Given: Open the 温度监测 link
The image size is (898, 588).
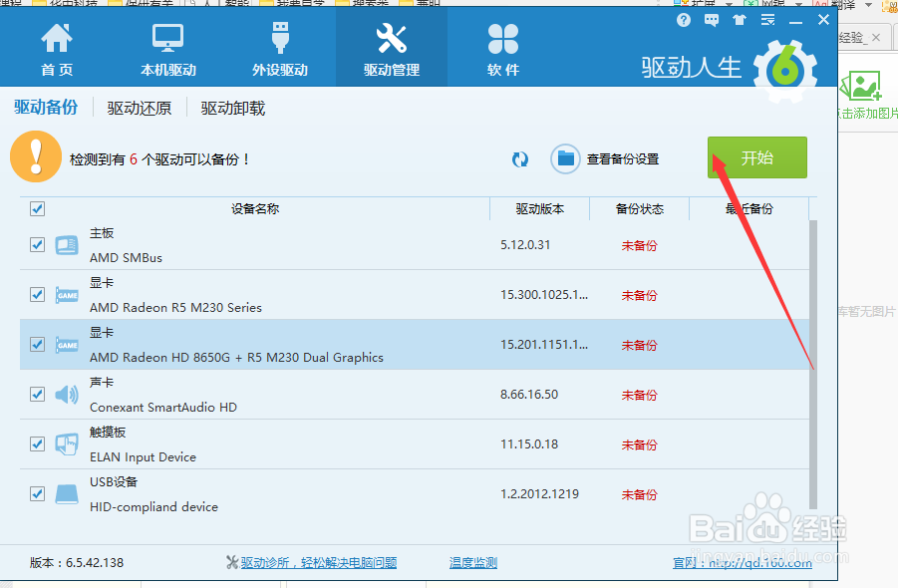Looking at the screenshot, I should (473, 563).
